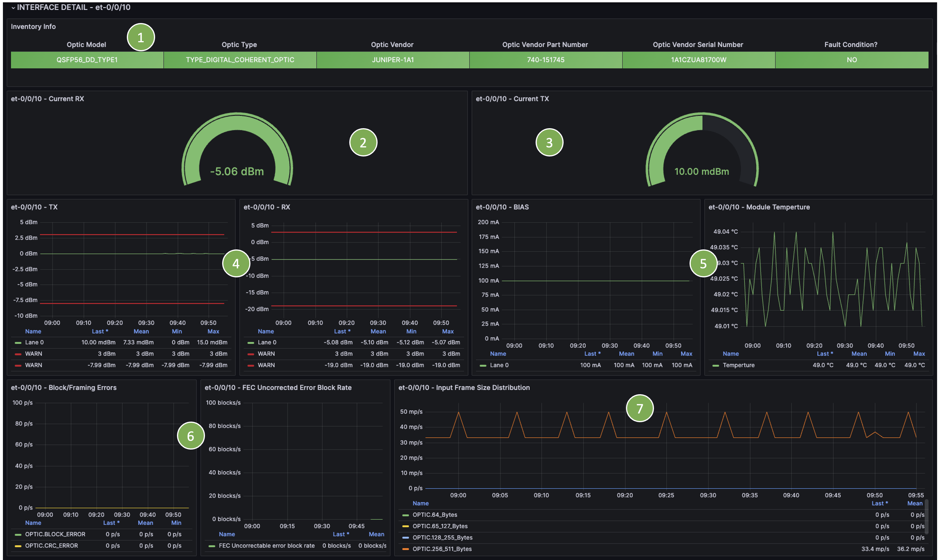940x560 pixels.
Task: Toggle Lane 0 series in TX legend
Action: (34, 342)
